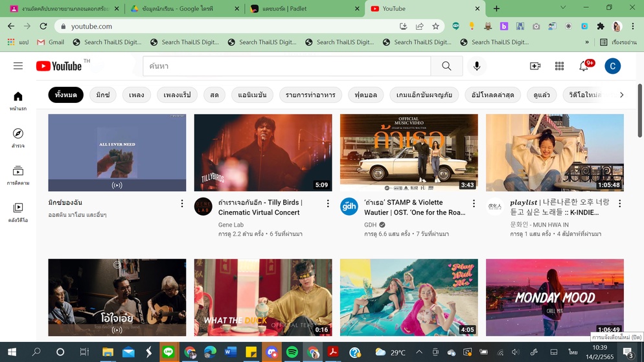Open the YouTube apps grid
The height and width of the screenshot is (362, 644).
point(559,65)
